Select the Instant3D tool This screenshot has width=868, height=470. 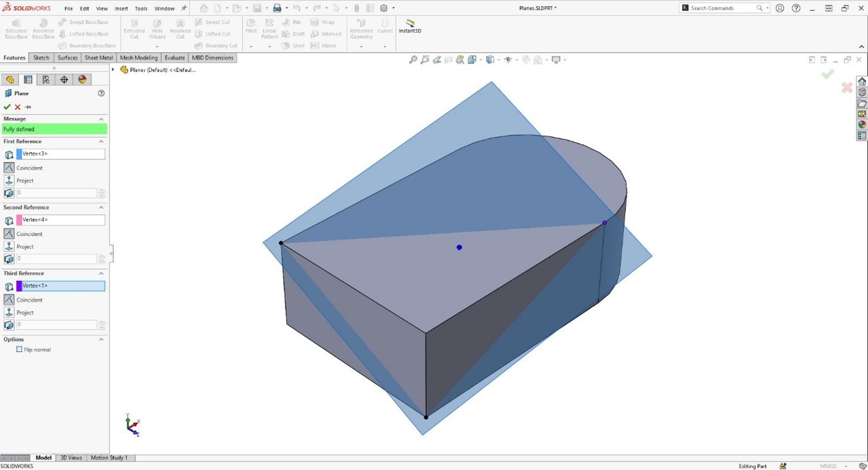[409, 26]
